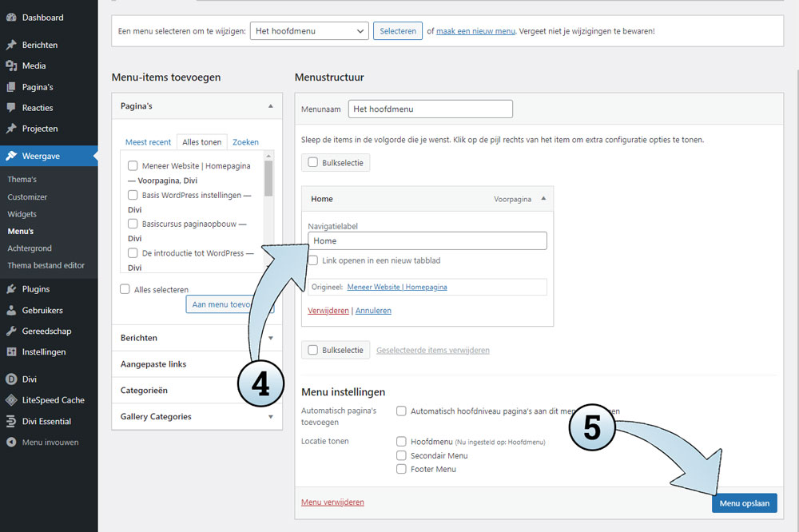Open LiteSpeed Cache via its icon
Screen dimensions: 799x532
tap(11, 400)
